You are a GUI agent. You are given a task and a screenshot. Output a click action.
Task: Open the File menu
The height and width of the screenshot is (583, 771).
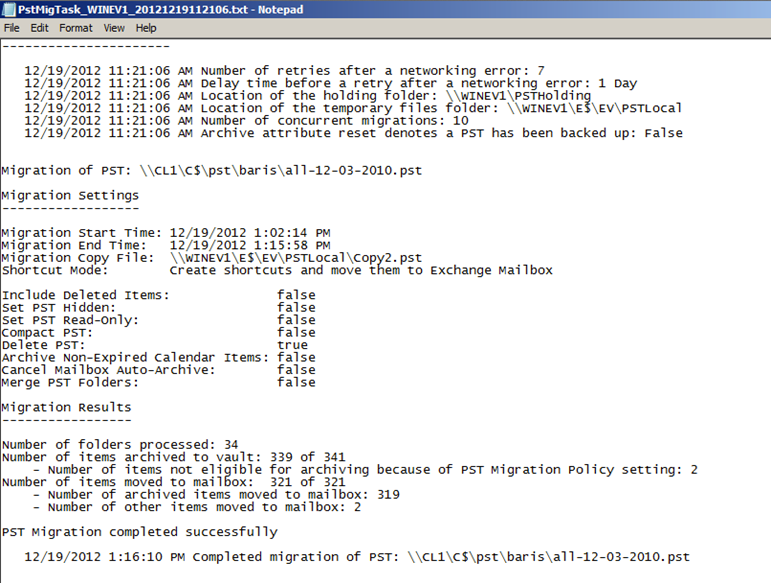pos(11,28)
